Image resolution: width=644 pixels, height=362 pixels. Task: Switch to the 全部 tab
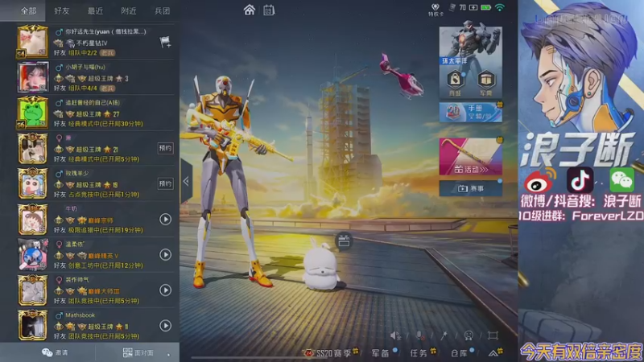[x=28, y=10]
